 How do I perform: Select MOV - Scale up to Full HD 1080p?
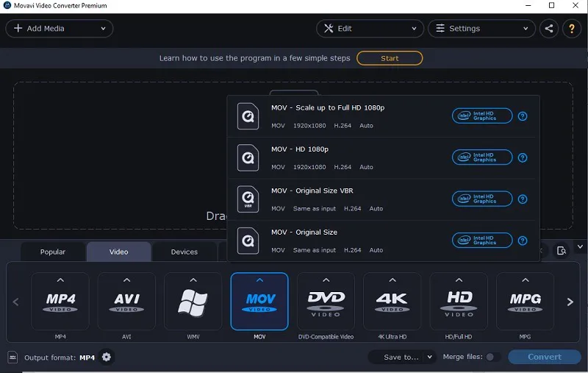[383, 116]
